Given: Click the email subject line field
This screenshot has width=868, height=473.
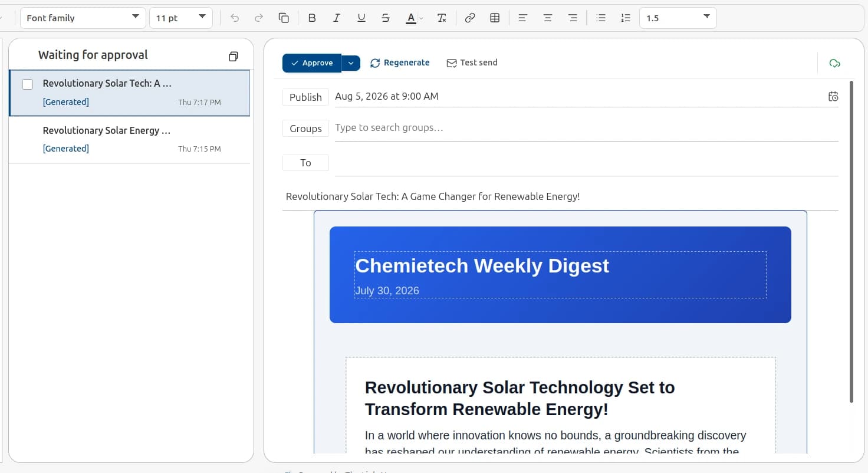Looking at the screenshot, I should [x=560, y=197].
